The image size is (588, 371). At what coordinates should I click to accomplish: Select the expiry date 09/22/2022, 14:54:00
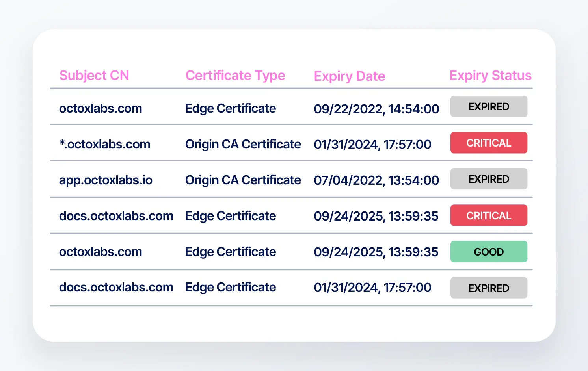pyautogui.click(x=376, y=109)
